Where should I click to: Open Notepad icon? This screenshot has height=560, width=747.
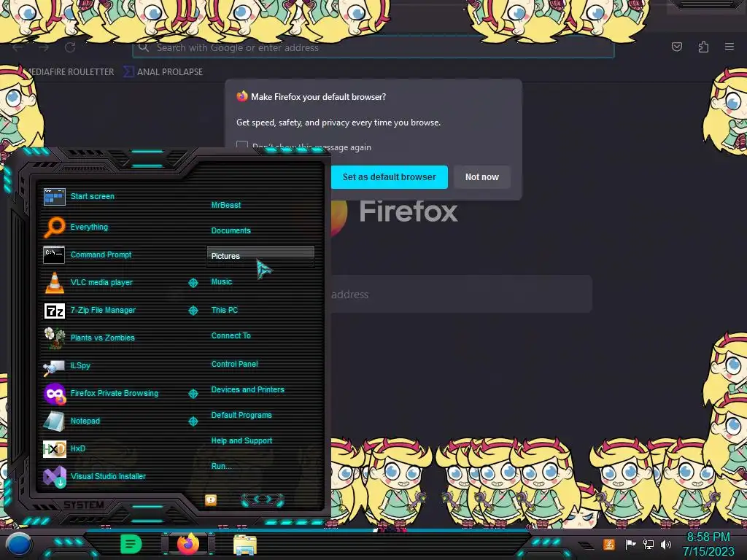54,421
